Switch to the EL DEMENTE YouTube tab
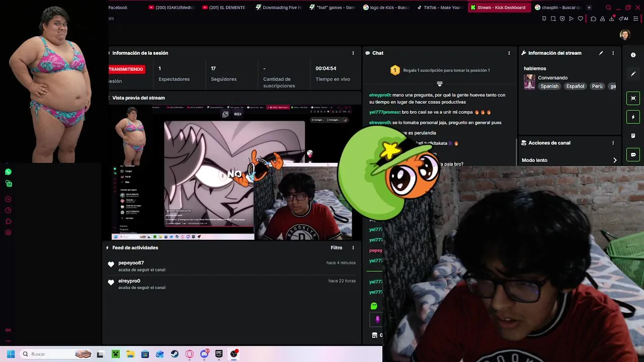Screen dimensions: 644x362 (x=224, y=8)
